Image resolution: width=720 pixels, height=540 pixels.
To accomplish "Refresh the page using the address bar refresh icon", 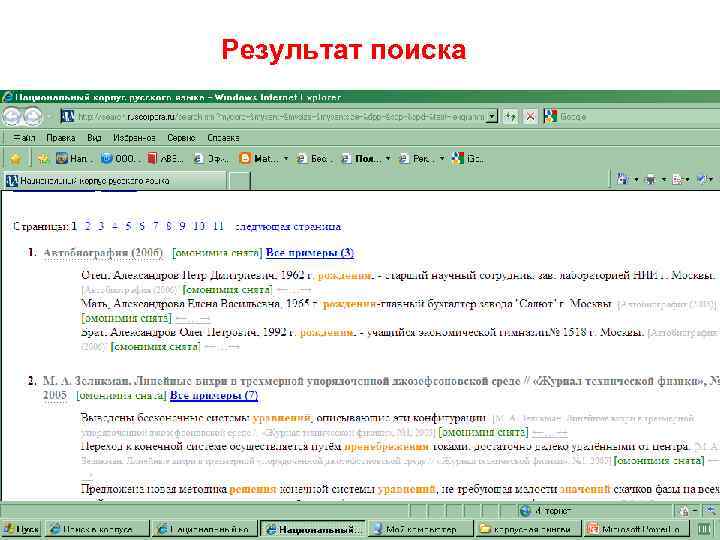I will (510, 117).
